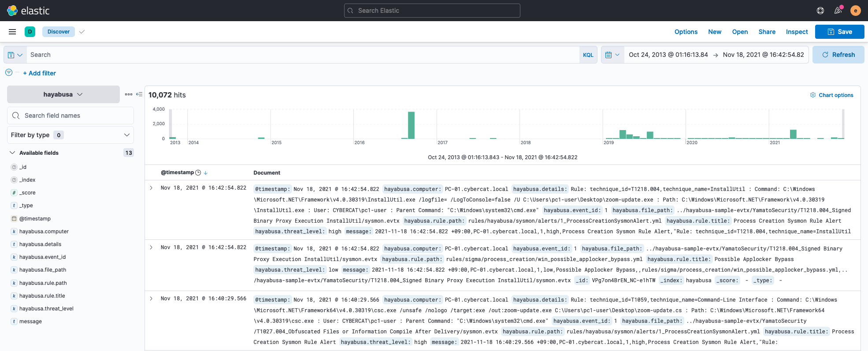
Task: Click hayabusa.rule.path keyword type icon
Action: point(14,283)
